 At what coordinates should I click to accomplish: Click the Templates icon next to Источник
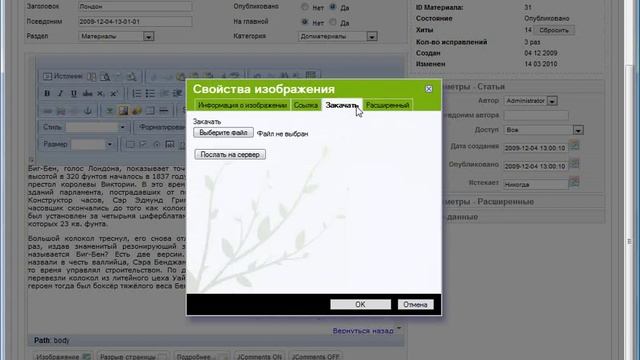[x=92, y=76]
